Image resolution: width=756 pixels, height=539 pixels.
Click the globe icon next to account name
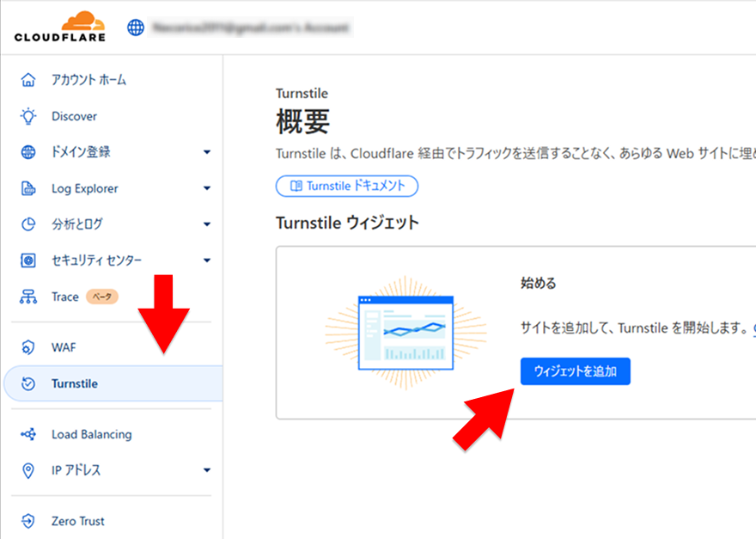tap(135, 26)
